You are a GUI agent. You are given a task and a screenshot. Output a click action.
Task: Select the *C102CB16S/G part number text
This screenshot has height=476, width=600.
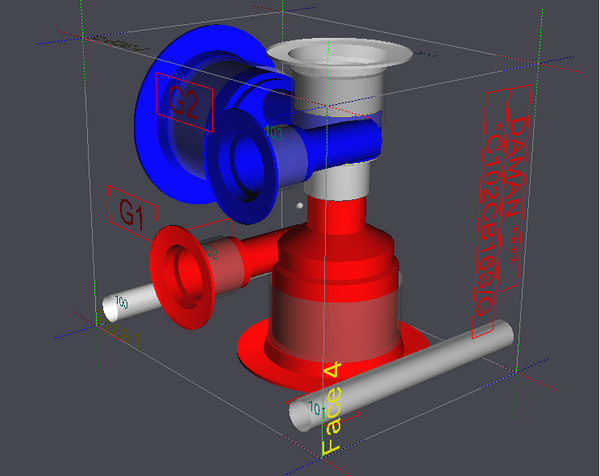coord(489,214)
